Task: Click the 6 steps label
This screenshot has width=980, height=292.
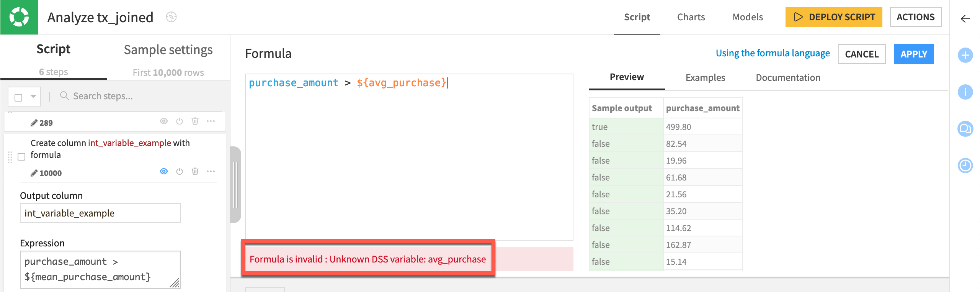Action: tap(53, 72)
